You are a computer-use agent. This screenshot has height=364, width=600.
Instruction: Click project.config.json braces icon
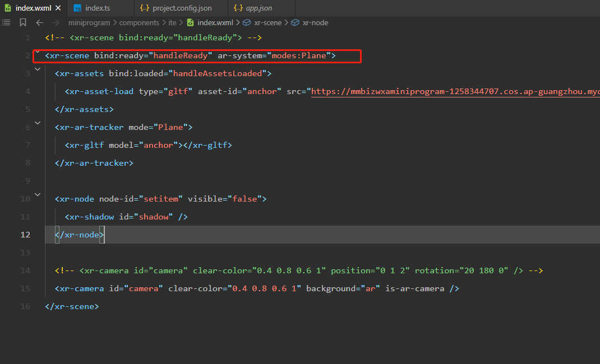coord(144,8)
